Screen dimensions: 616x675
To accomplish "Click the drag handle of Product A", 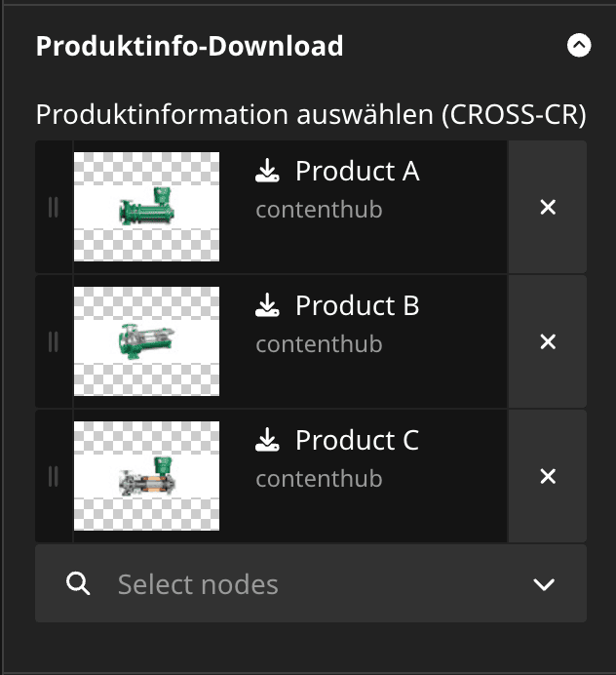I will (54, 207).
